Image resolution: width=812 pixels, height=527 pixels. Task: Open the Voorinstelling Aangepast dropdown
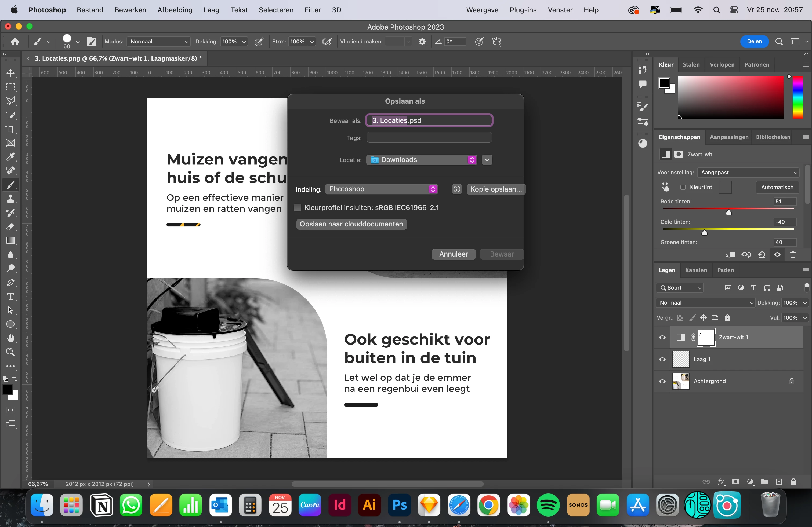[748, 173]
